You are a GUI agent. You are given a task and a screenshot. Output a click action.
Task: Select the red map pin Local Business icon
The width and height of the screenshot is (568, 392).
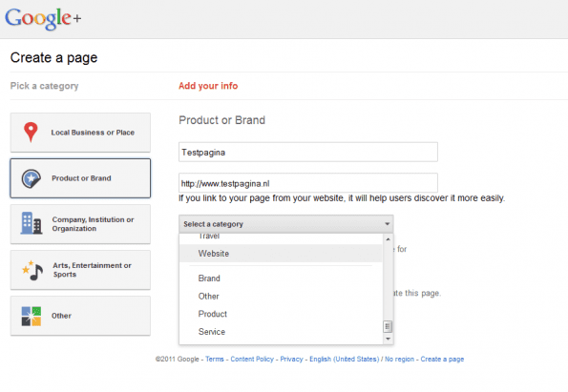[31, 133]
